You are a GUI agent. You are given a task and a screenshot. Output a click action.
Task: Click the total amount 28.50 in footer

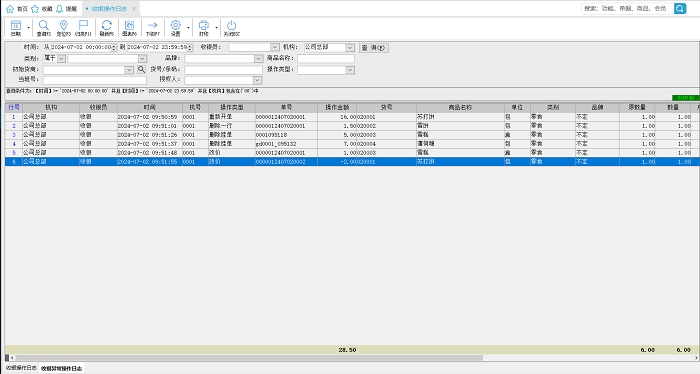coord(347,350)
